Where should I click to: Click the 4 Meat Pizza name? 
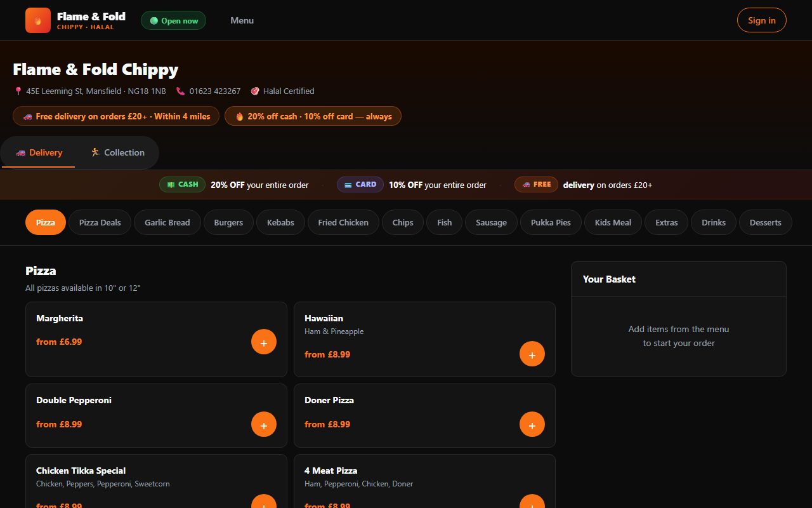[x=331, y=471]
